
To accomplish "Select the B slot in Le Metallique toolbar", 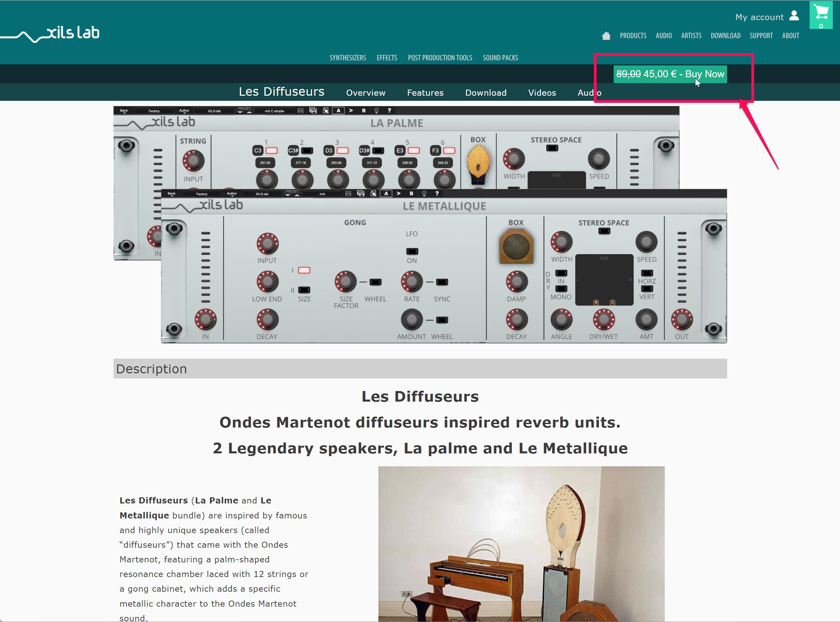I will pos(411,193).
